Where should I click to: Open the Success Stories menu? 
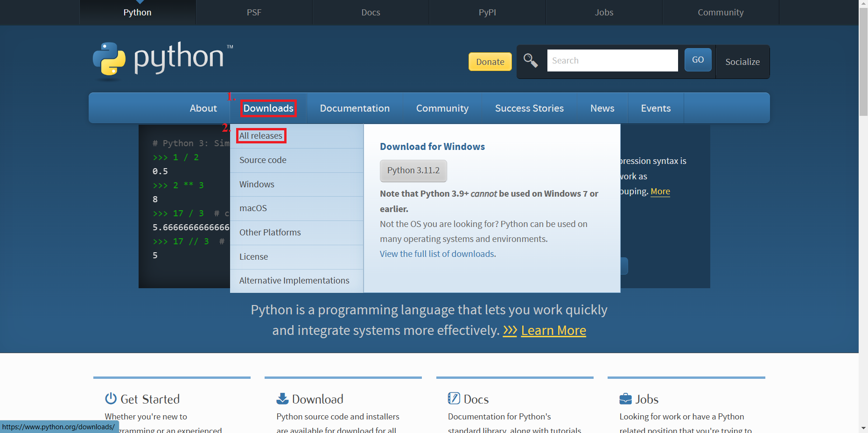pos(529,108)
